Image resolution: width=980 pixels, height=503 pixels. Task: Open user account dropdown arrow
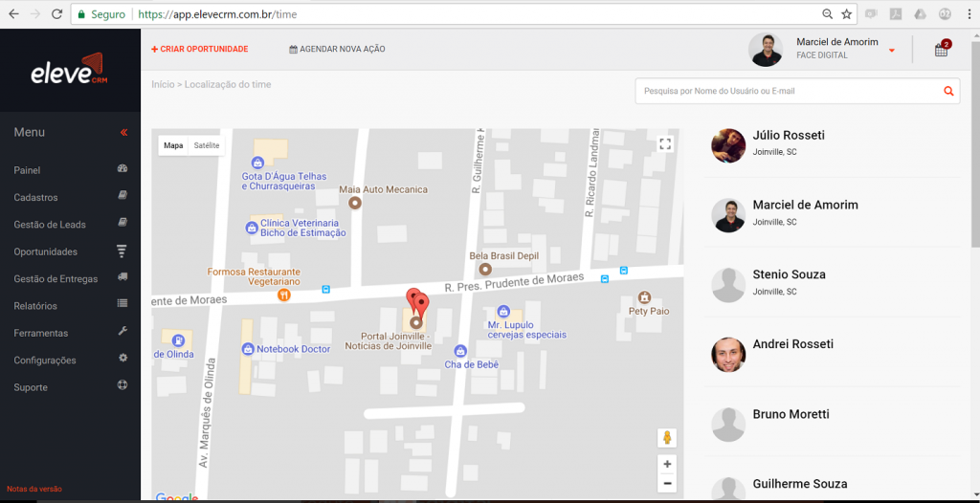pos(892,51)
